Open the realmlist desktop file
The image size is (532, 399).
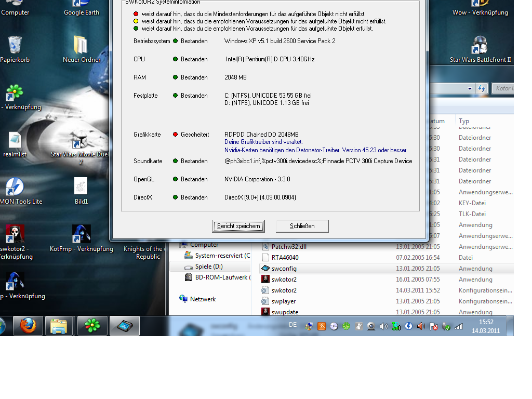pyautogui.click(x=15, y=145)
